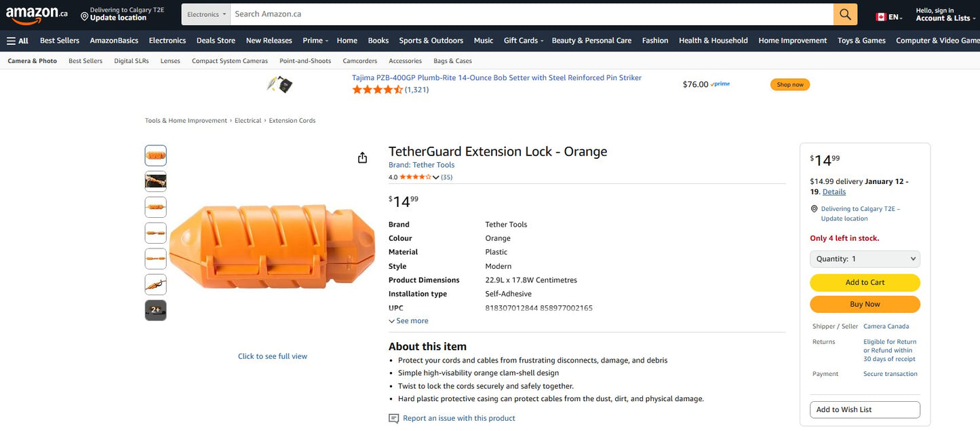Click the share icon beside the product title
The height and width of the screenshot is (431, 980).
tap(362, 157)
